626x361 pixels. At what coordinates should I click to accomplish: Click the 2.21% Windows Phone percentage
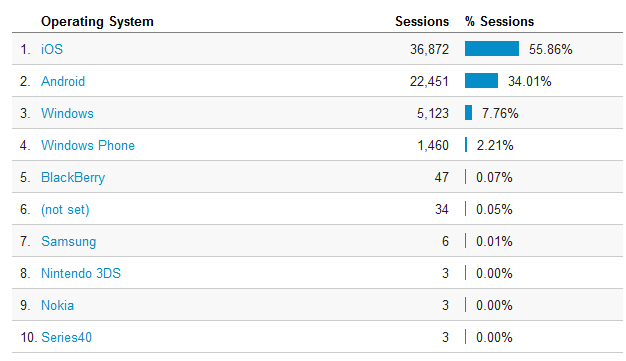[495, 145]
